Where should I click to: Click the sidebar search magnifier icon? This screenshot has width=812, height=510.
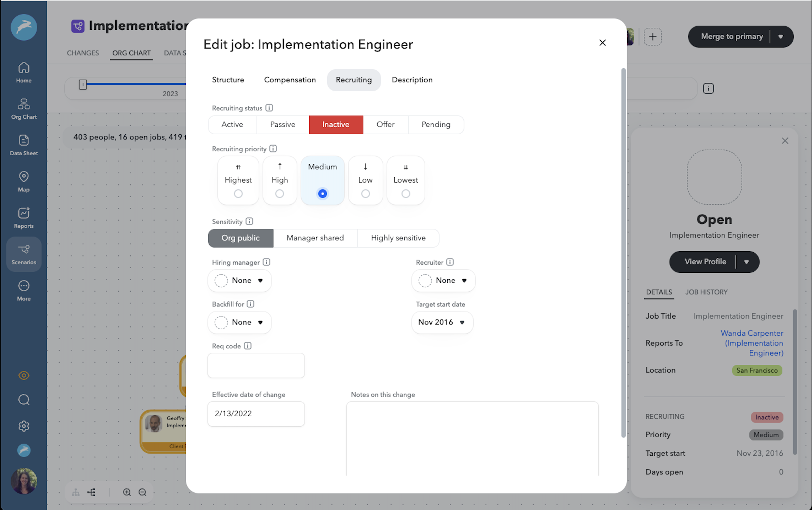point(24,400)
